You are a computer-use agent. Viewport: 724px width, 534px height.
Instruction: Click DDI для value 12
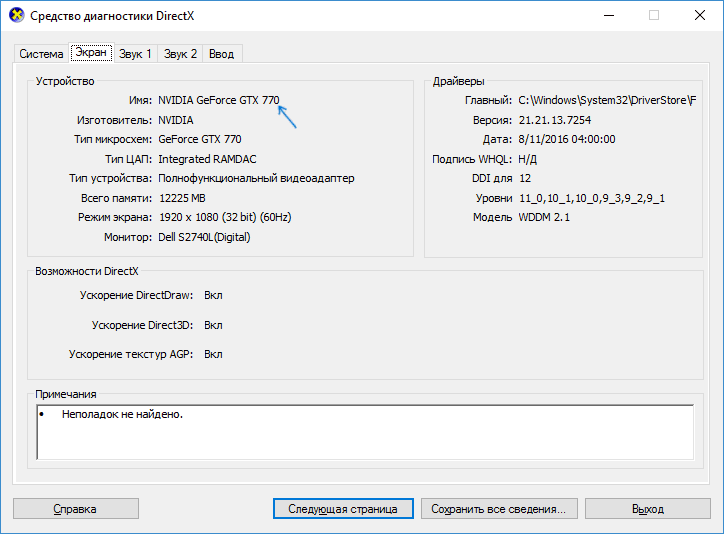click(525, 178)
